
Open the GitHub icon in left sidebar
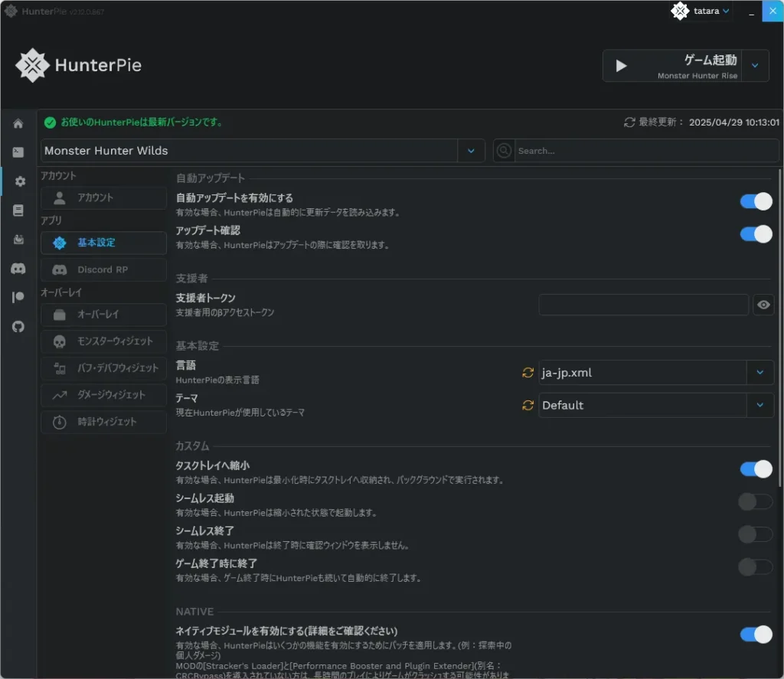18,327
